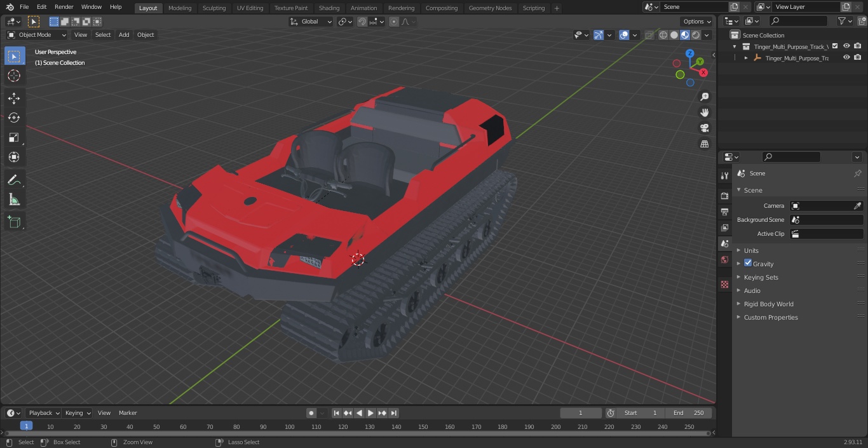Viewport: 868px width, 448px height.
Task: Jump to the timeline end frame
Action: (394, 413)
